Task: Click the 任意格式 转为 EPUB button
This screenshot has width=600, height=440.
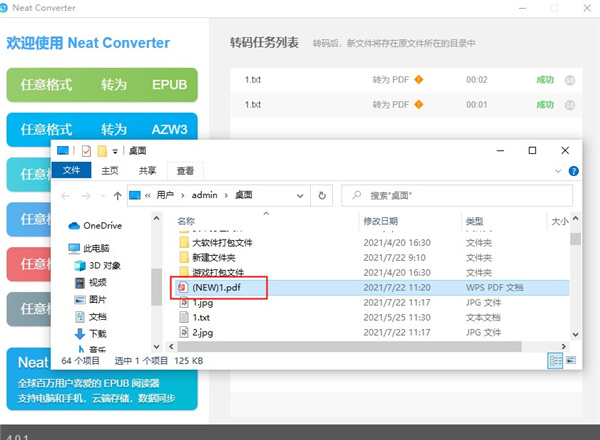Action: tap(103, 85)
